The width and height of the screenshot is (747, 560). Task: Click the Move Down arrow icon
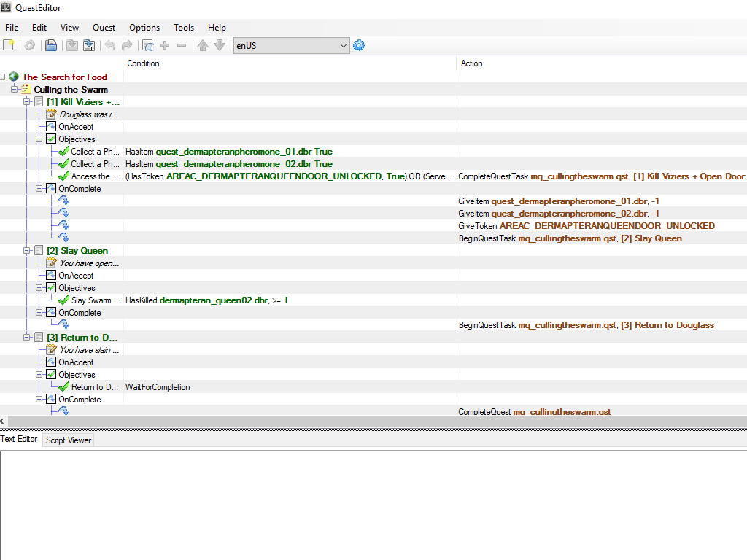coord(220,45)
